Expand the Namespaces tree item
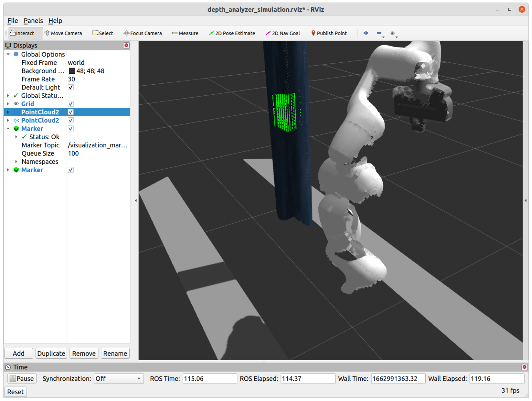Screen dimensions: 532x401 (16, 162)
